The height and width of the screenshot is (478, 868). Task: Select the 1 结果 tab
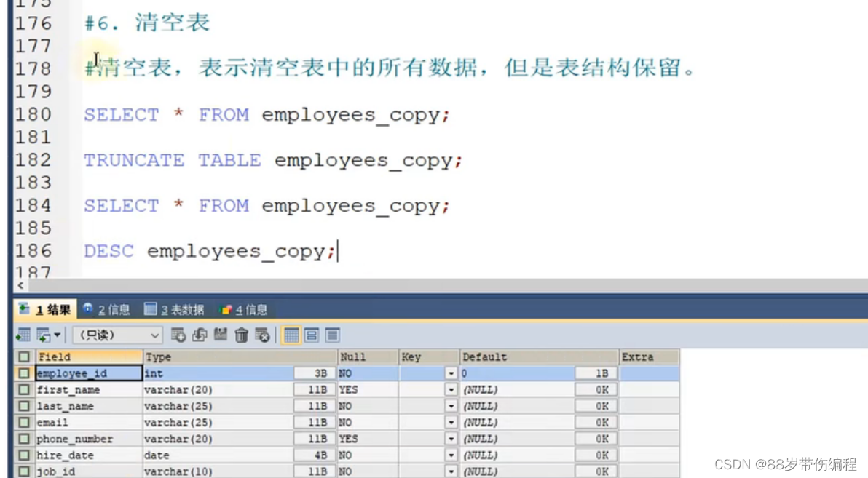pos(44,308)
